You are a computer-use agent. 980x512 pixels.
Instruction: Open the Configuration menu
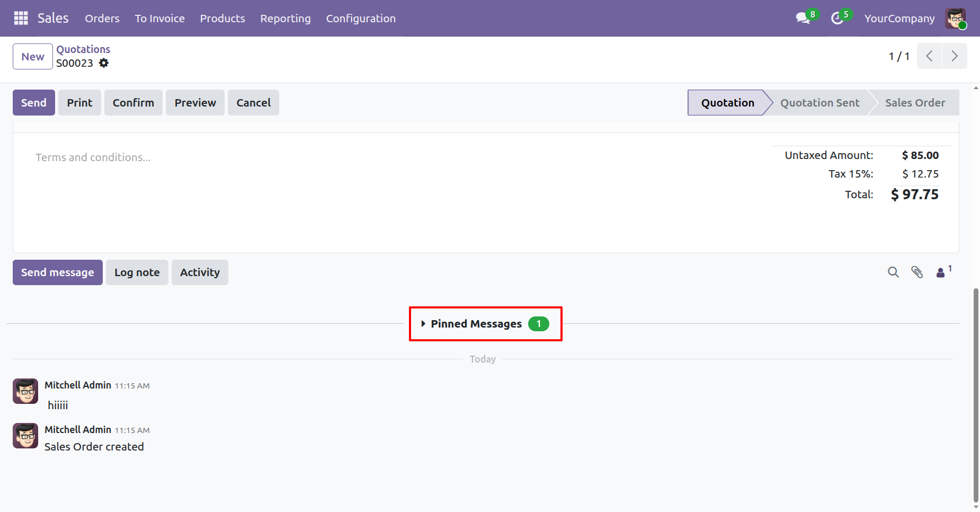(x=361, y=19)
